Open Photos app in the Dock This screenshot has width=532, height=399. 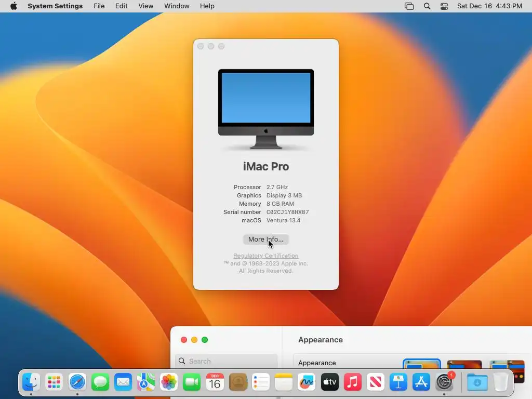point(169,382)
